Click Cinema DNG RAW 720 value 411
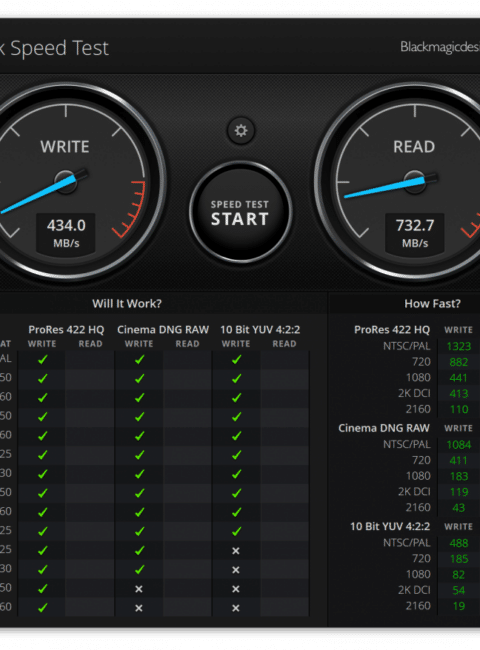This screenshot has height=650, width=480. (x=458, y=460)
